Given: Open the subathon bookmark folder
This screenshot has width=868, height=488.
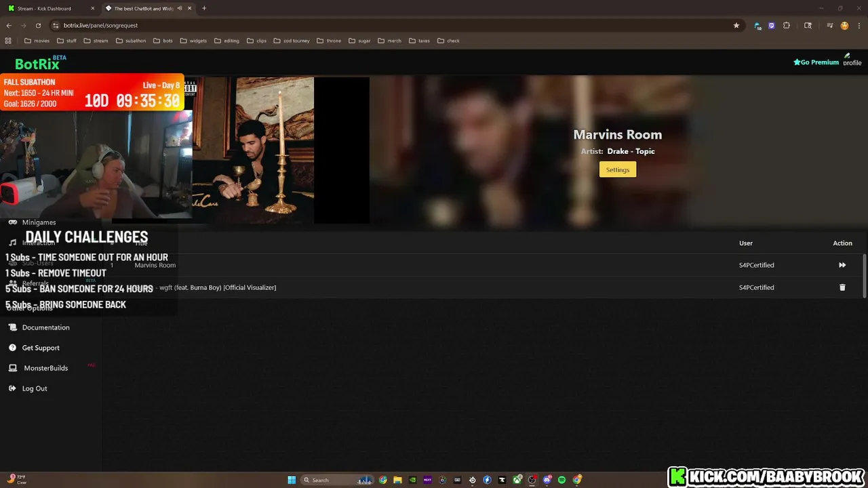Looking at the screenshot, I should [x=131, y=41].
